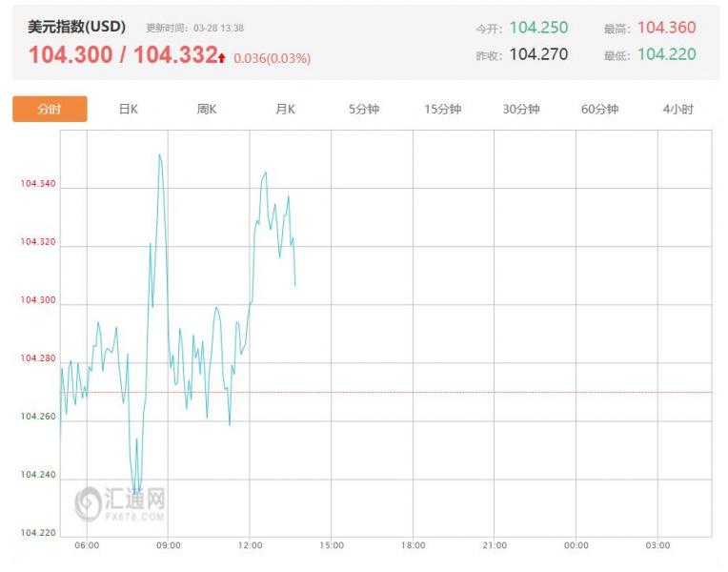Viewport: 728px width, 572px height.
Task: Open the 60分钟 chart tab
Action: pyautogui.click(x=599, y=110)
